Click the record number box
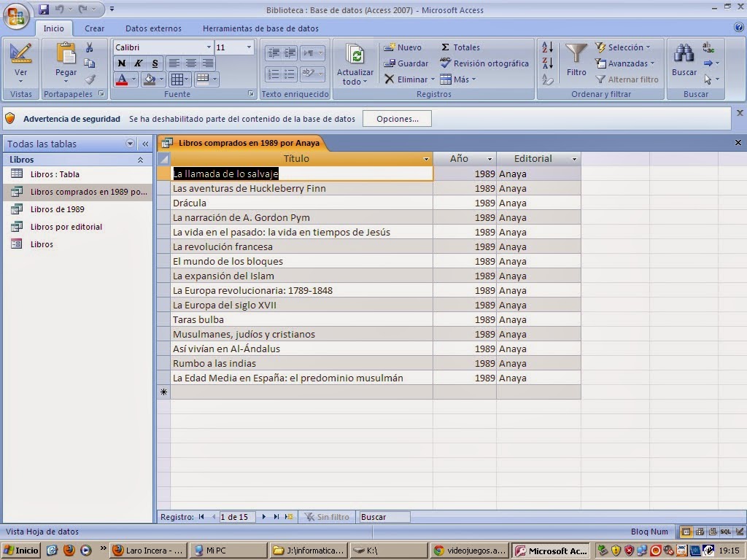Viewport: 747px width, 560px height. [237, 517]
